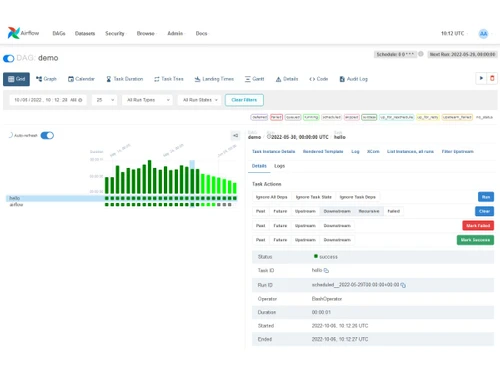Toggle the Ignore Task Deps option

(358, 197)
